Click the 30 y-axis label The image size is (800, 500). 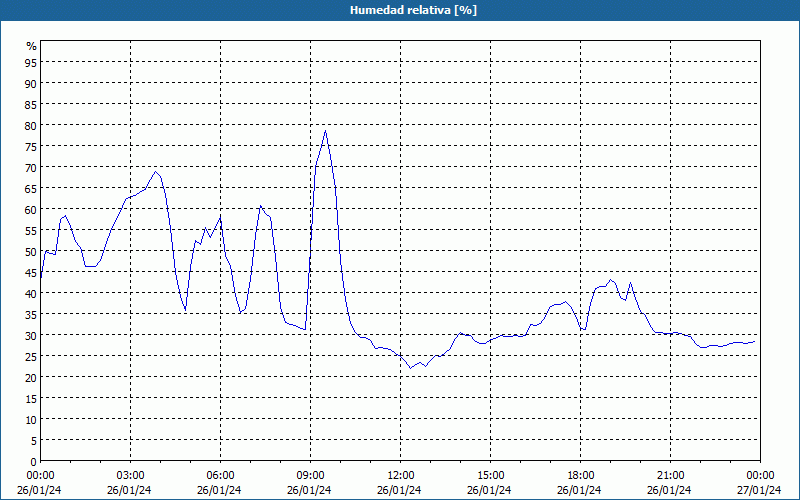click(31, 335)
